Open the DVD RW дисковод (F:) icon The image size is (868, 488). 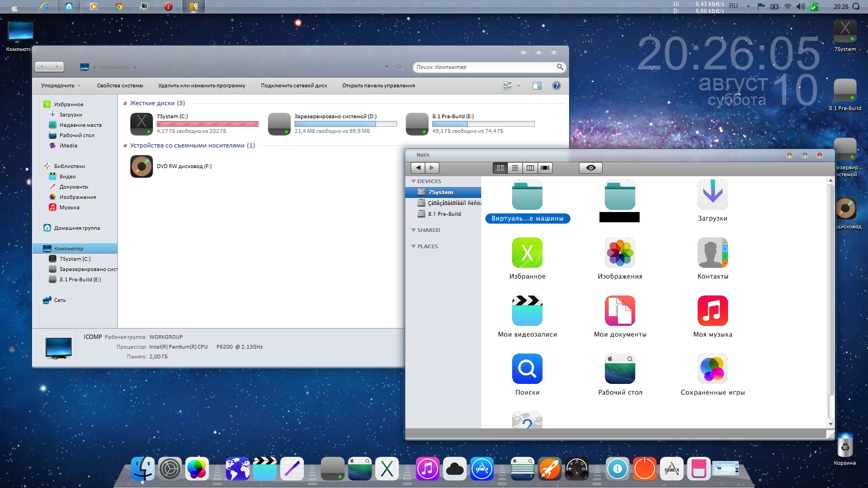click(x=142, y=166)
